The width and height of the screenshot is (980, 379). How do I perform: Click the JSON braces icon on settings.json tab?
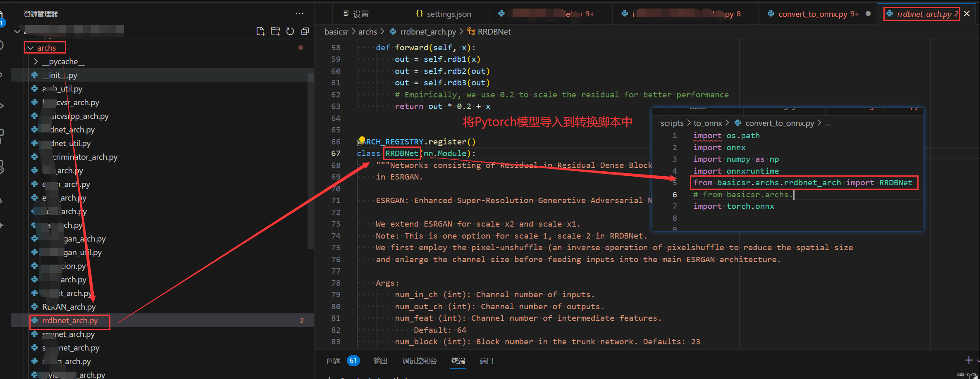[419, 14]
